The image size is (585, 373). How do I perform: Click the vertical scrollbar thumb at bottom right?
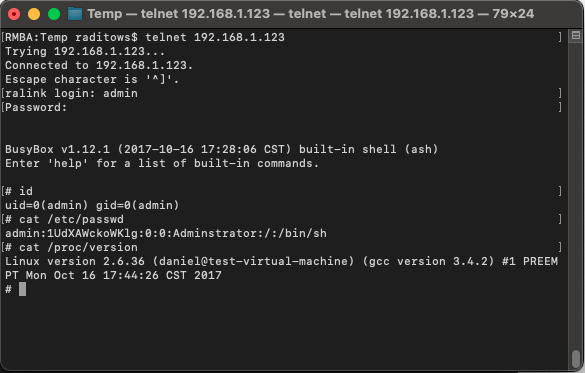(x=576, y=358)
